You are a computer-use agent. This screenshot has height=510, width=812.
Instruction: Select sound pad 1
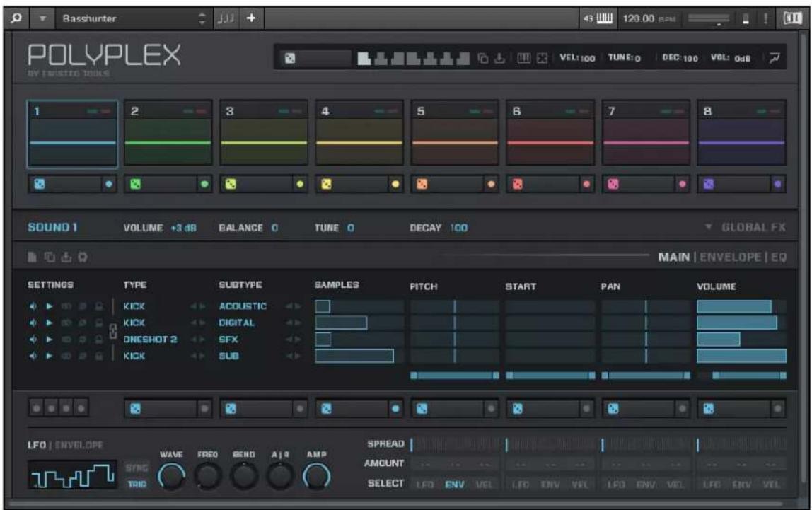click(72, 134)
